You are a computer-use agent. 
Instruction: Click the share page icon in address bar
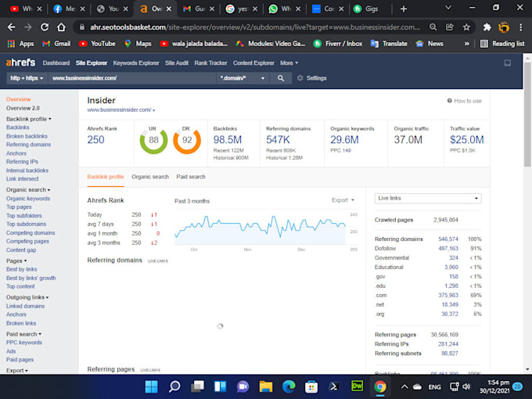(x=450, y=27)
